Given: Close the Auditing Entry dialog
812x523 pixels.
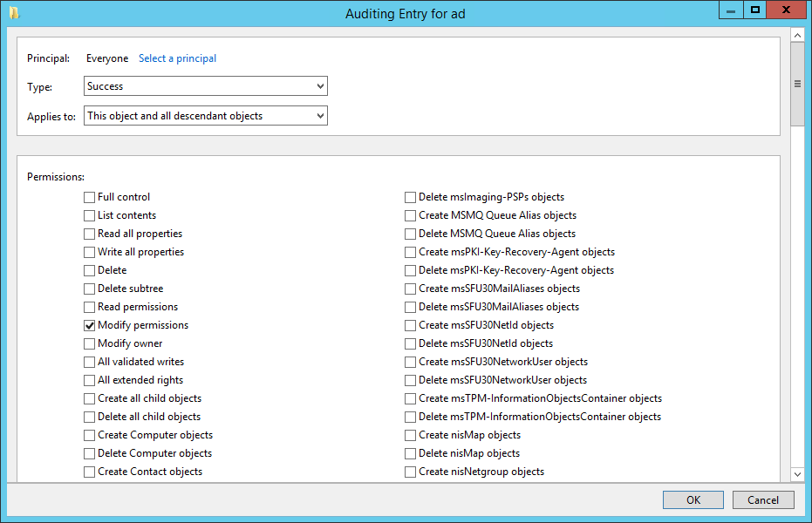Looking at the screenshot, I should [786, 10].
